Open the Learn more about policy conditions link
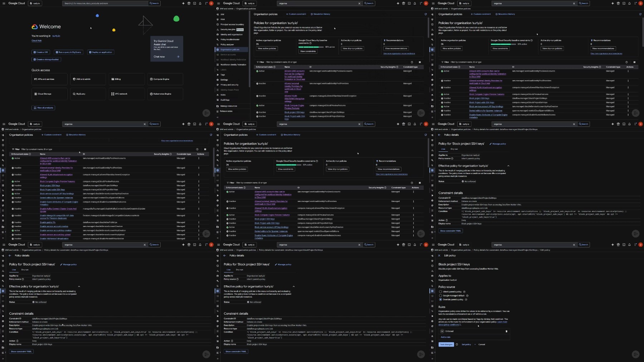 point(473,323)
